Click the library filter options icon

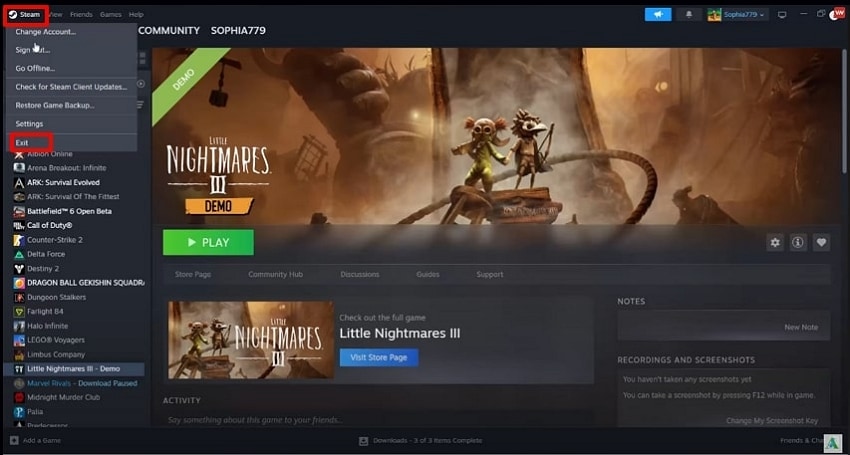pyautogui.click(x=141, y=104)
